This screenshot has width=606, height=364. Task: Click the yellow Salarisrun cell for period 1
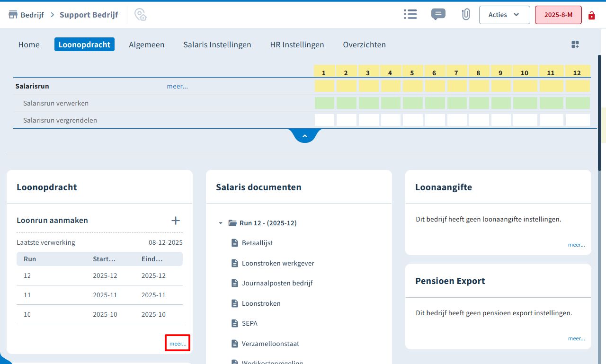(x=324, y=86)
